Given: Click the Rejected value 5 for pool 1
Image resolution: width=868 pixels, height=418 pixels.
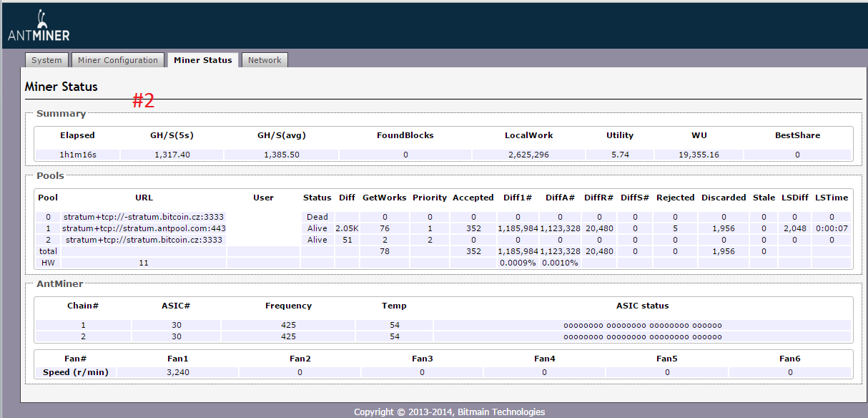Looking at the screenshot, I should (676, 228).
